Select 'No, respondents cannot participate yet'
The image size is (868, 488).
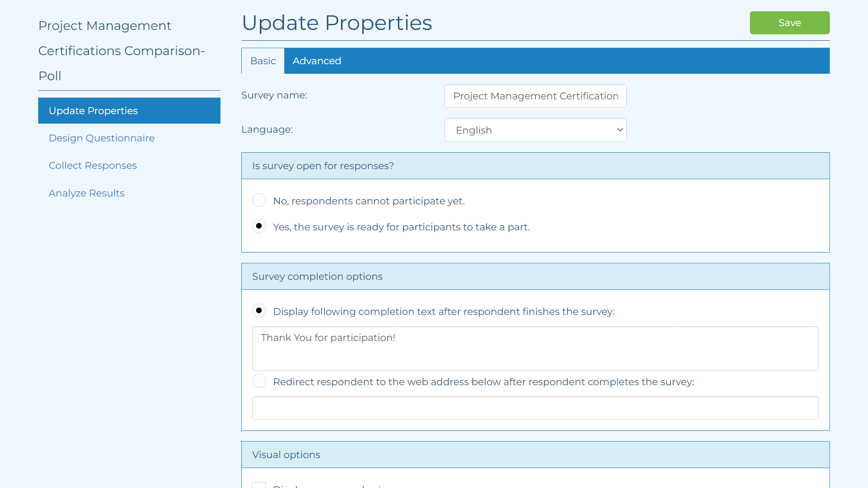(x=259, y=200)
